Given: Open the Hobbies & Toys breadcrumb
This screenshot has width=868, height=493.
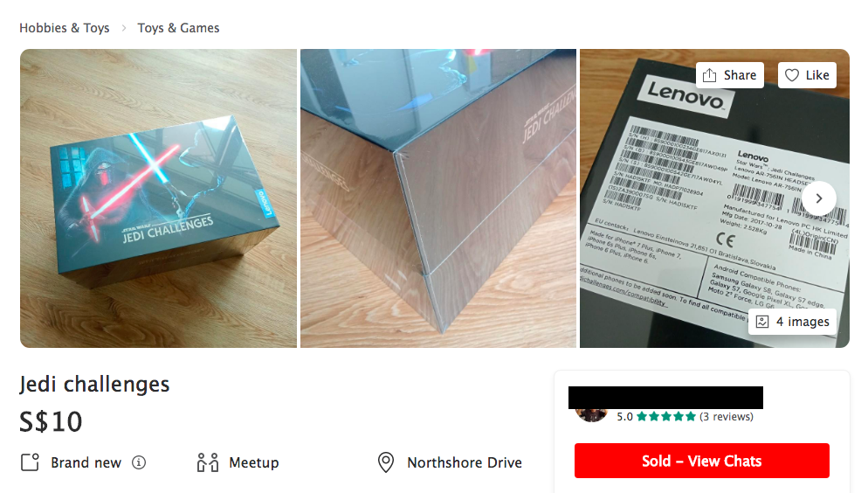Looking at the screenshot, I should [65, 28].
